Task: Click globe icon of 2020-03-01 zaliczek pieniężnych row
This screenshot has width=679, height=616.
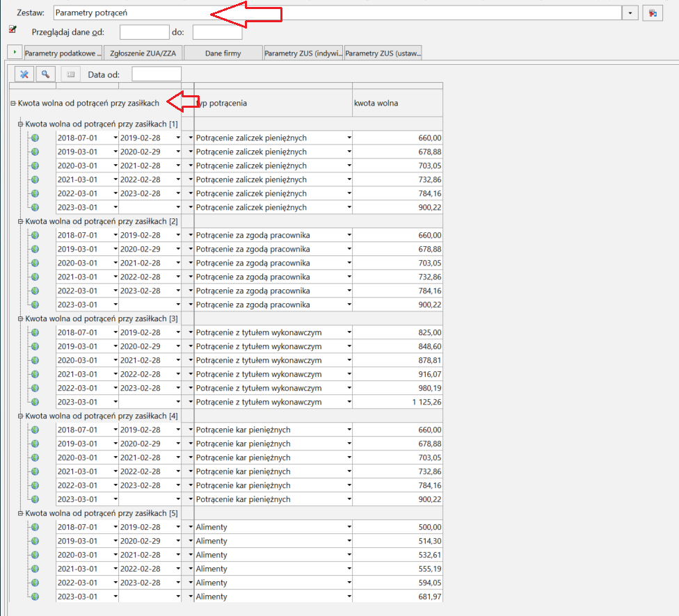Action: 35,165
